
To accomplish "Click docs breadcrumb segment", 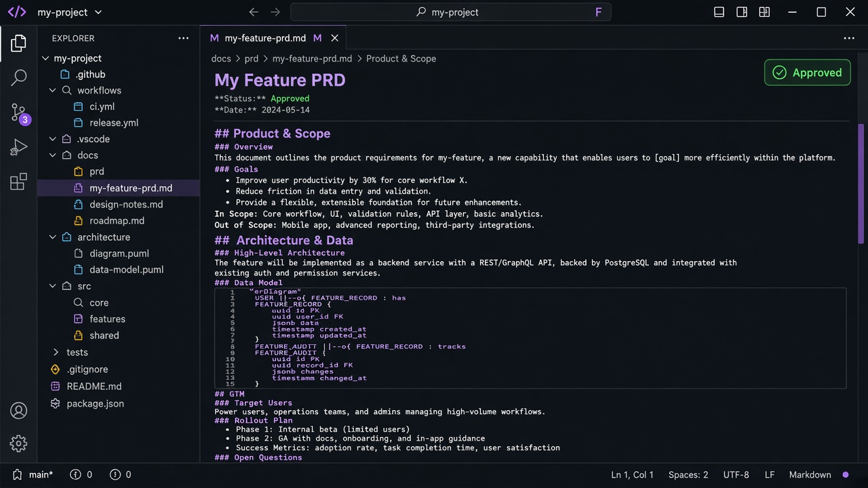I will point(221,59).
